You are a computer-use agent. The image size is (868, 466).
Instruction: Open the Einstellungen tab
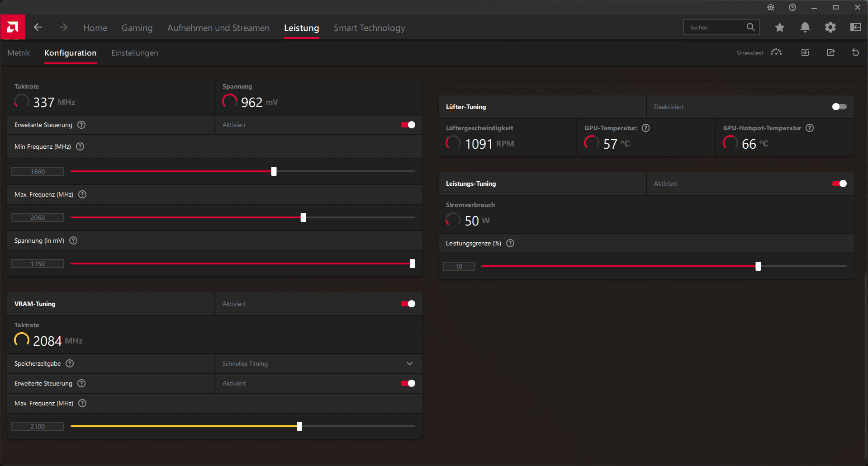[135, 53]
